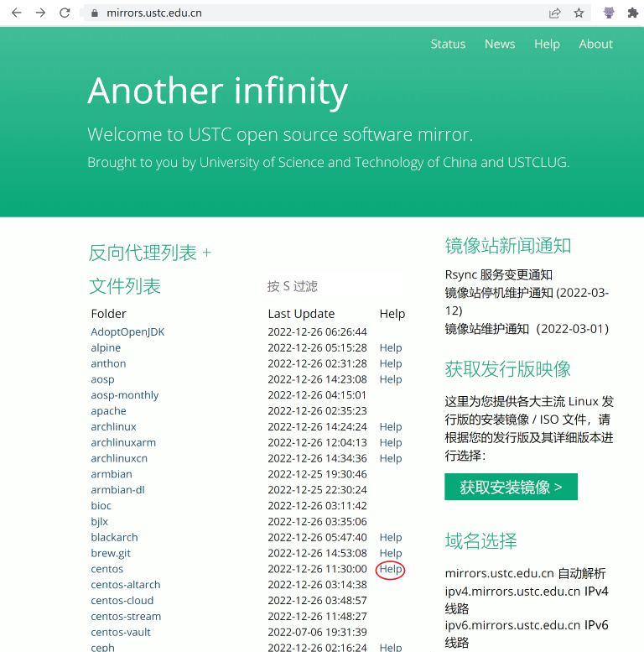The image size is (644, 652).
Task: Open the AdoptOpenJDK folder
Action: 127,331
